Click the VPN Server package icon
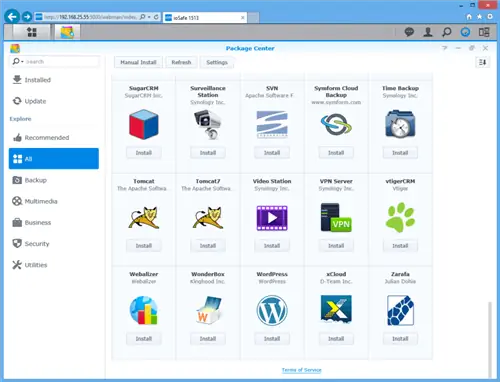 (x=336, y=217)
